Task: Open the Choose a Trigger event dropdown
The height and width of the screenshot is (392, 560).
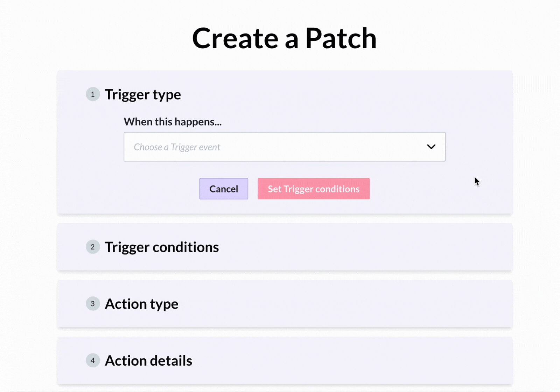Action: click(x=284, y=147)
